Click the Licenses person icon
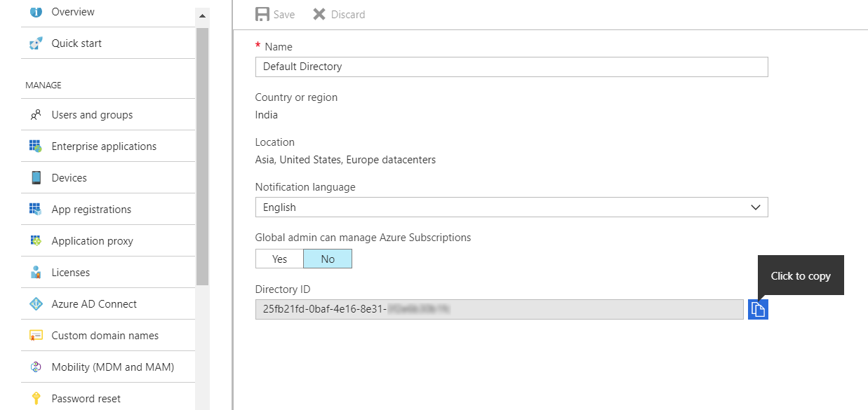This screenshot has height=410, width=868. pyautogui.click(x=36, y=273)
